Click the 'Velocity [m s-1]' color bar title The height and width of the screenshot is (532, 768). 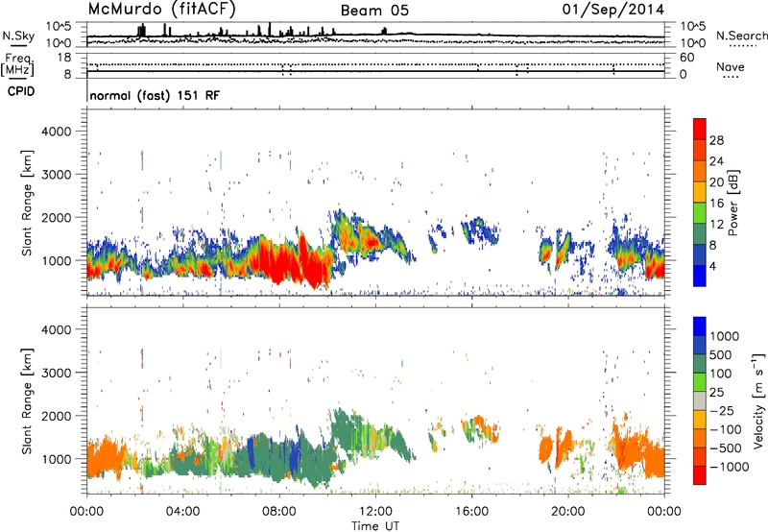(x=758, y=400)
